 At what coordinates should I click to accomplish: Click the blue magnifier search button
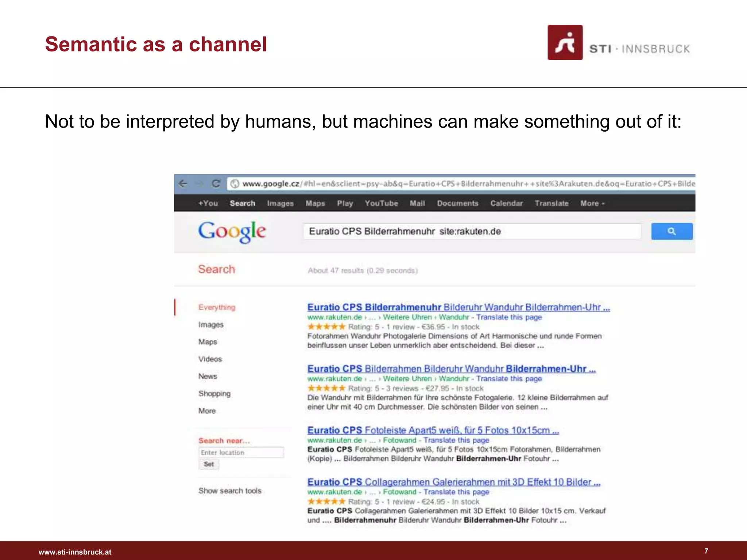(672, 231)
